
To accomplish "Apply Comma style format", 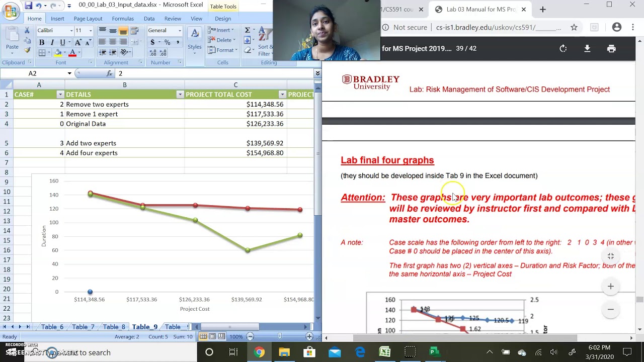I will [x=178, y=42].
